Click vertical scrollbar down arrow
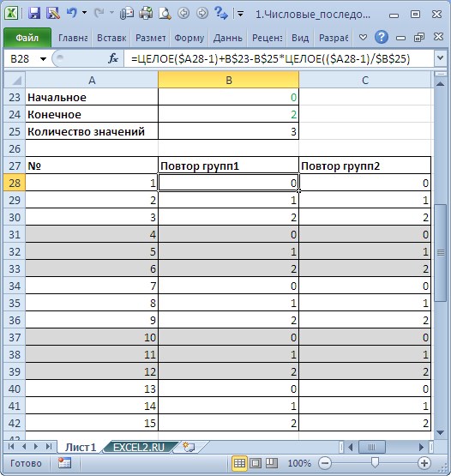The height and width of the screenshot is (476, 451). 441,432
